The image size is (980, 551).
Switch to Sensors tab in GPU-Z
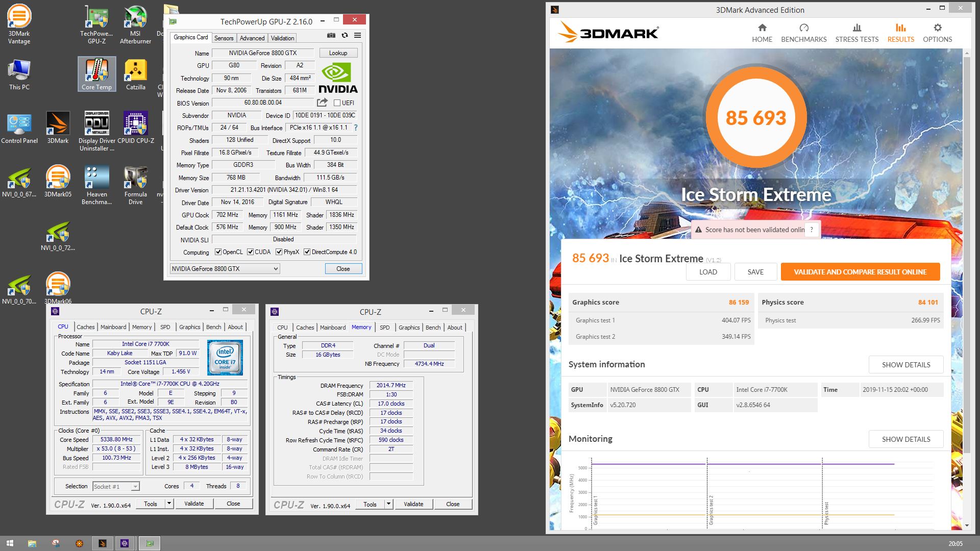[x=224, y=38]
